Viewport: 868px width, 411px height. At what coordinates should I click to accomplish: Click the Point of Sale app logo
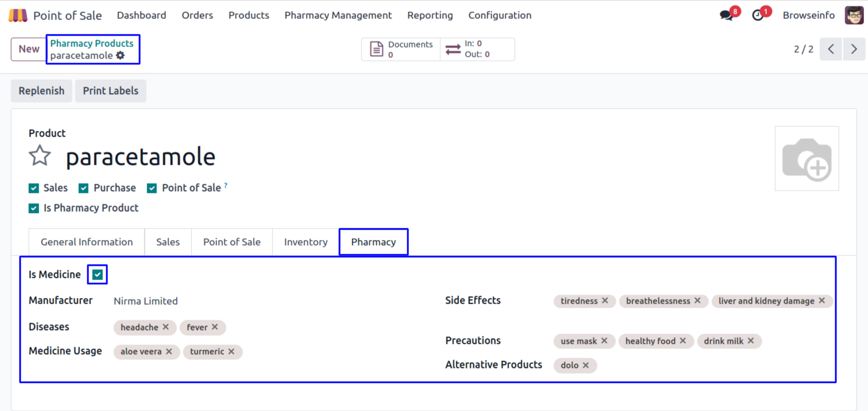(x=18, y=15)
